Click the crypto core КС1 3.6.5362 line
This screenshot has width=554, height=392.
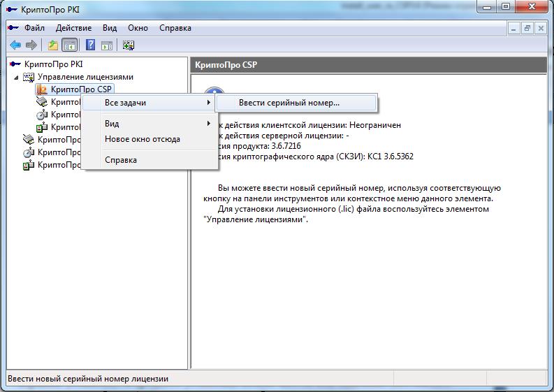(316, 157)
